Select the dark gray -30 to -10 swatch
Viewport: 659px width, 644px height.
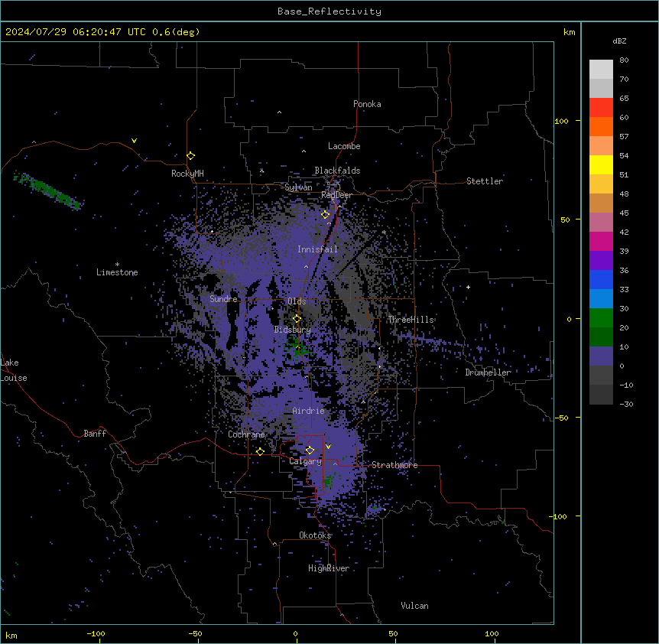601,395
